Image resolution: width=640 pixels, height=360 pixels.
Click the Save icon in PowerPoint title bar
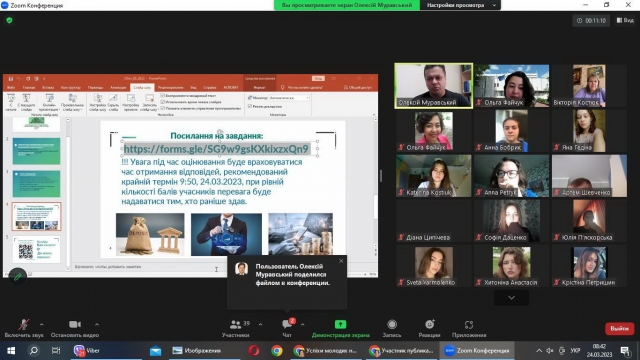(x=11, y=78)
